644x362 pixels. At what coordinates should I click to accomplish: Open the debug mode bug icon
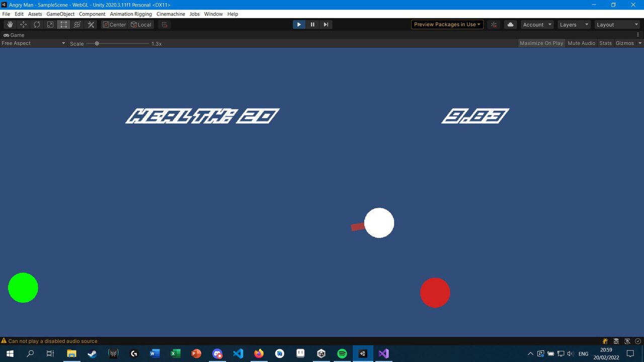[x=605, y=341]
